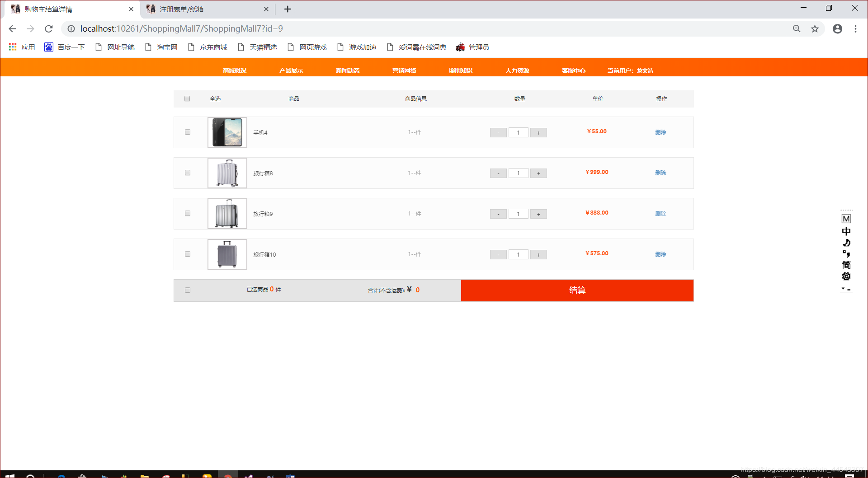This screenshot has height=478, width=868.
Task: Delete 旅行箱8 via its 删除 link
Action: tap(660, 173)
